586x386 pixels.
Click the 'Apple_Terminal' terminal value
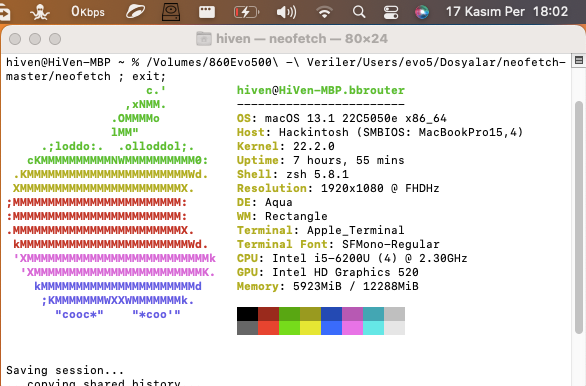click(x=356, y=230)
